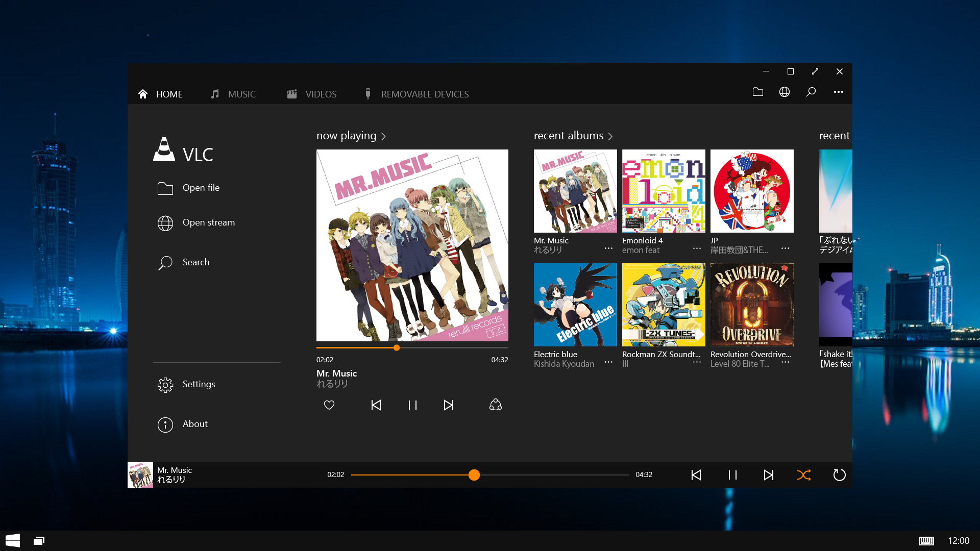Screen dimensions: 980x551
Task: Click the repeat/loop playback icon
Action: [838, 475]
